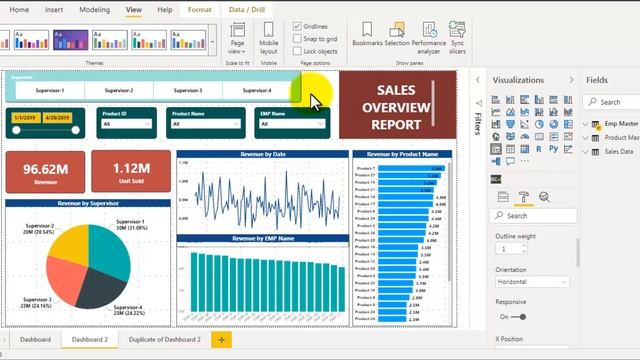
Task: Choose the Area chart visualization icon
Action: 510,112
